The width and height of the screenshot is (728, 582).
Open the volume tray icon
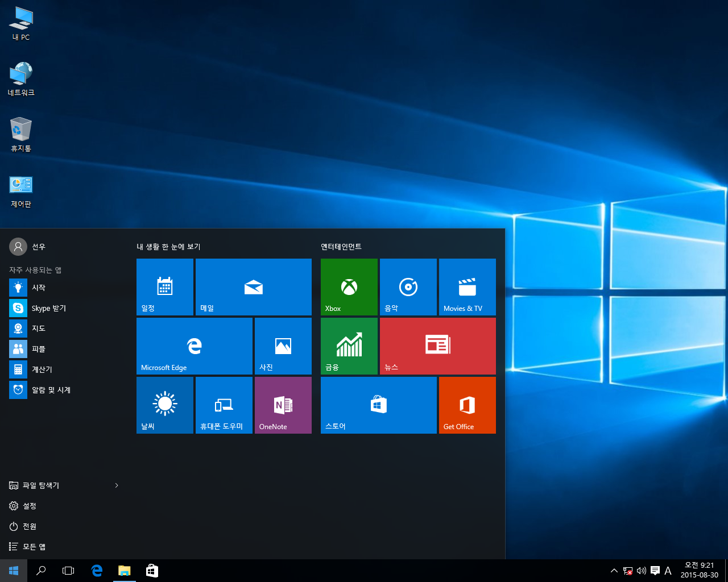[x=642, y=571]
